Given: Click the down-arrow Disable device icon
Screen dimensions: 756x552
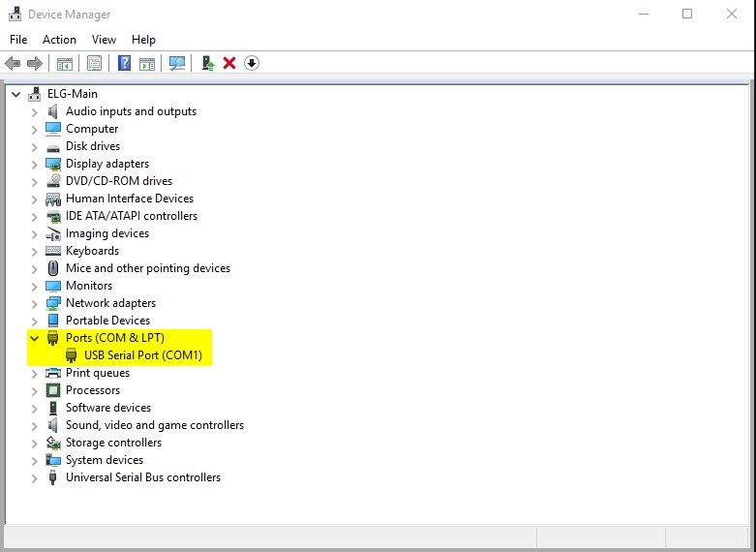Looking at the screenshot, I should coord(252,63).
